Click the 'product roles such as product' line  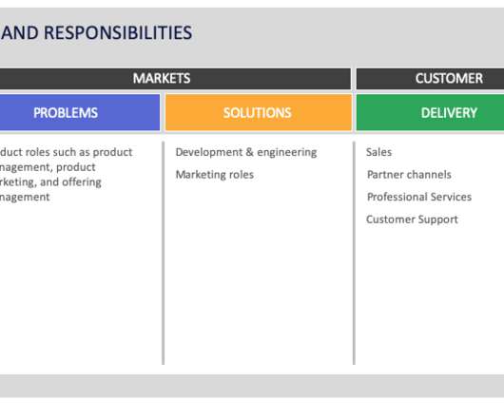click(x=67, y=152)
